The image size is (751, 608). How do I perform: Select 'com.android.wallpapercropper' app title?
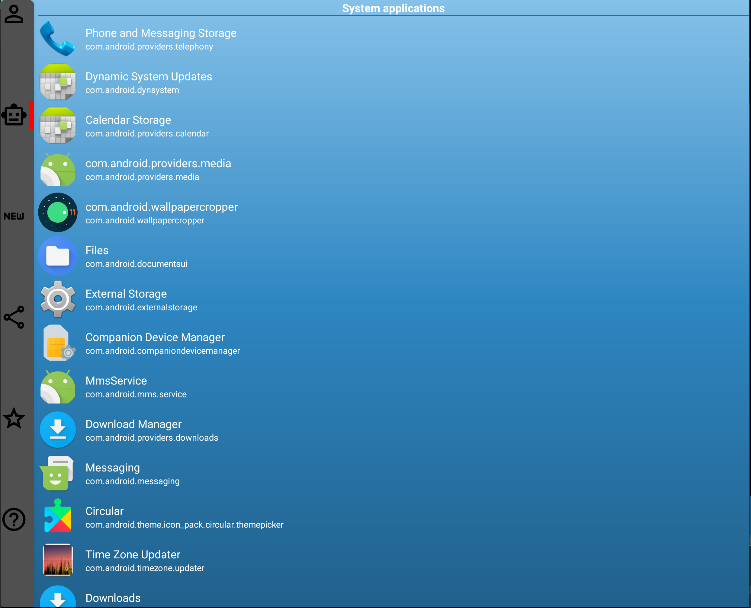[x=161, y=207]
